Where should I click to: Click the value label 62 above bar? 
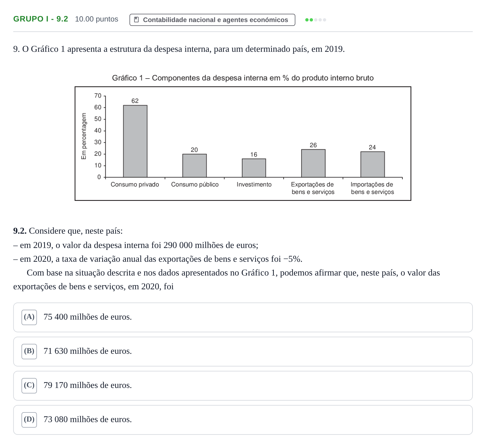click(x=135, y=101)
